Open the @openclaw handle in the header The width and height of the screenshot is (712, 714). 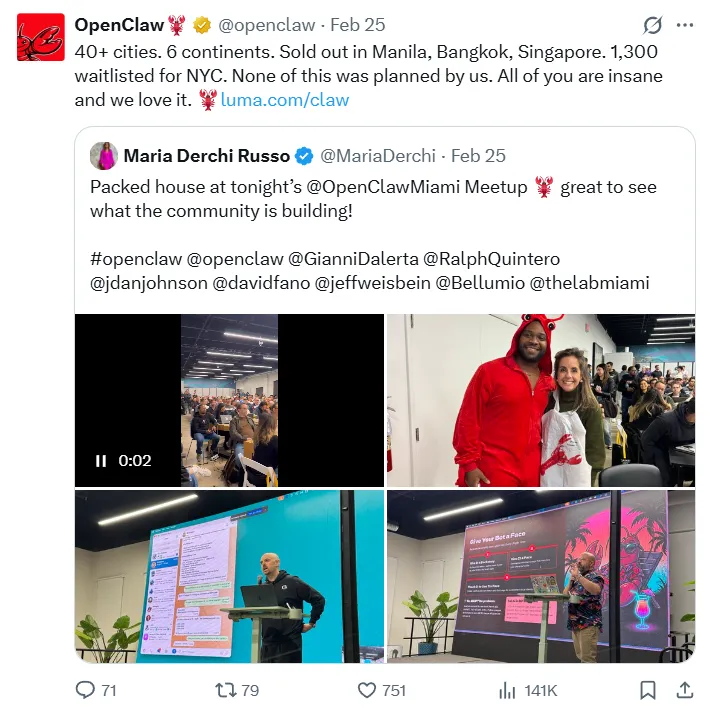tap(266, 25)
